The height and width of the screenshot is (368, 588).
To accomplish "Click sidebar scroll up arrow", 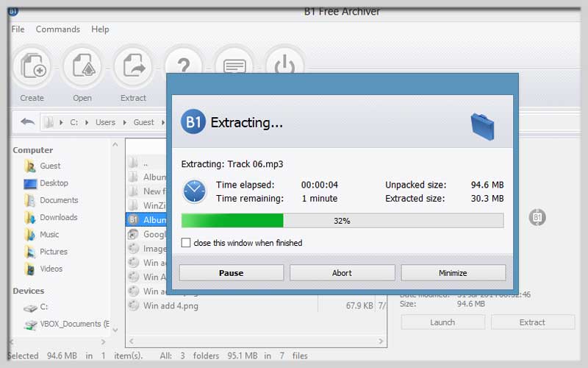I will pyautogui.click(x=115, y=144).
